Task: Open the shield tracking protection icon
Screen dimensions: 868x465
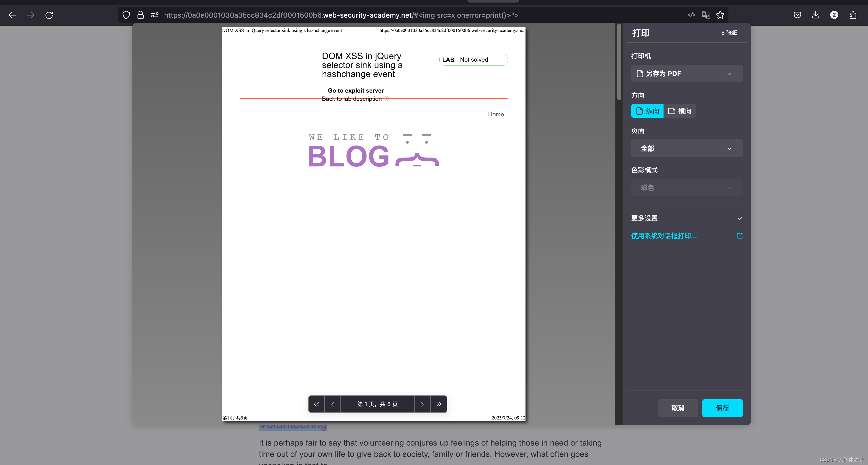Action: coord(126,15)
